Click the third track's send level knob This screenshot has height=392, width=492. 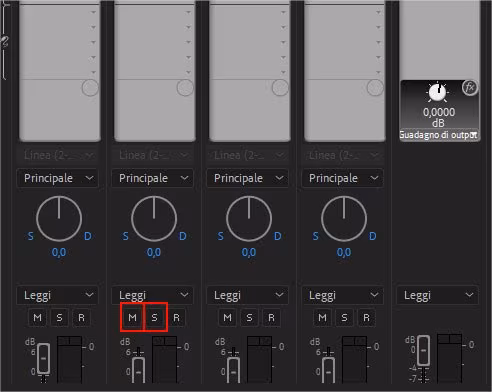(280, 88)
